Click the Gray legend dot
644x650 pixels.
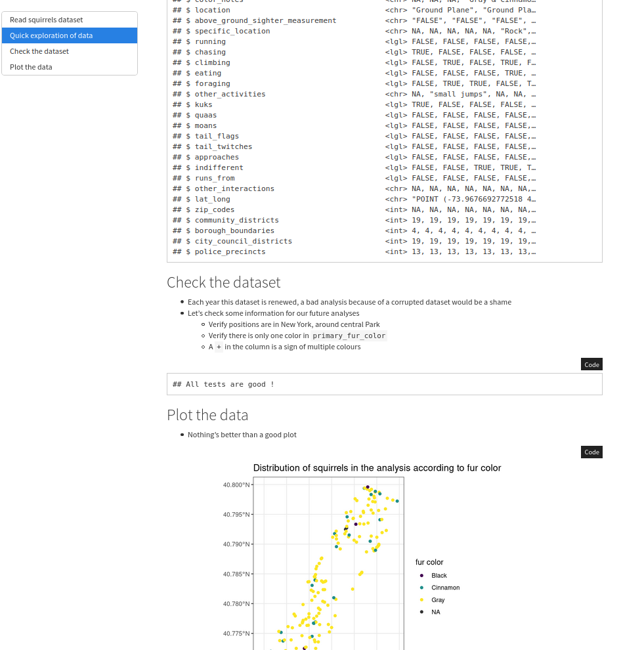point(421,600)
